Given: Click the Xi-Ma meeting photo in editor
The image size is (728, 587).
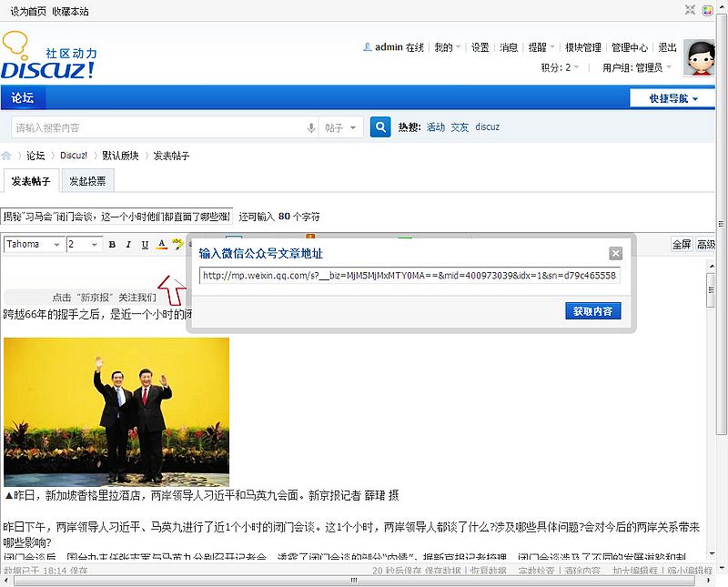Looking at the screenshot, I should pyautogui.click(x=116, y=412).
